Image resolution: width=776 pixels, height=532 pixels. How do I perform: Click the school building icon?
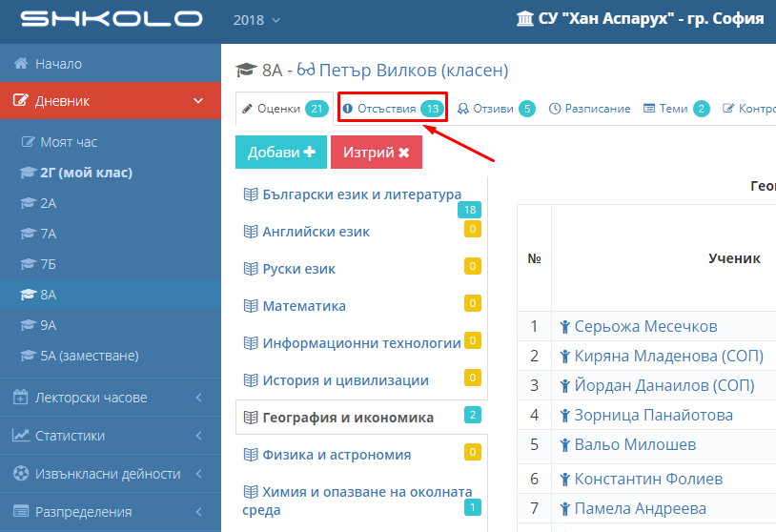tap(524, 19)
